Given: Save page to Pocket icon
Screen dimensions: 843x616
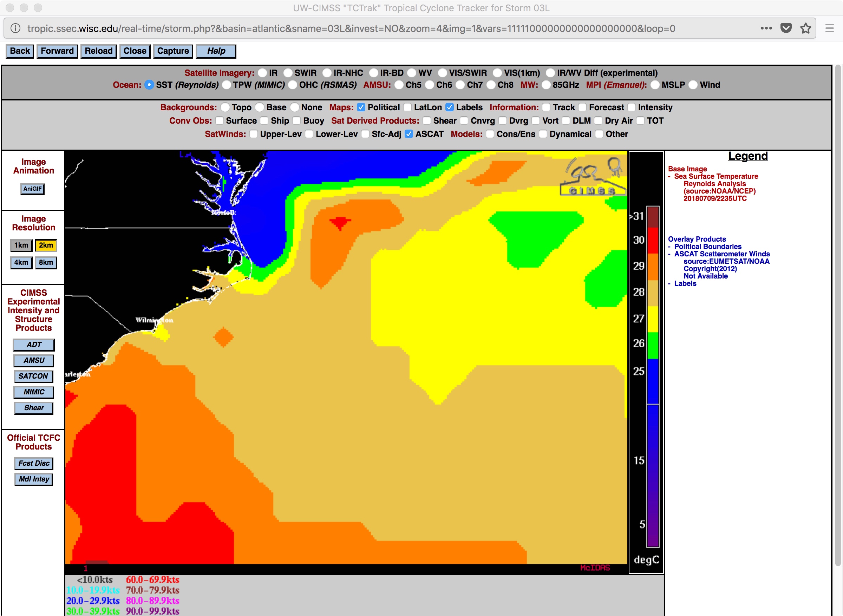Looking at the screenshot, I should (x=786, y=28).
